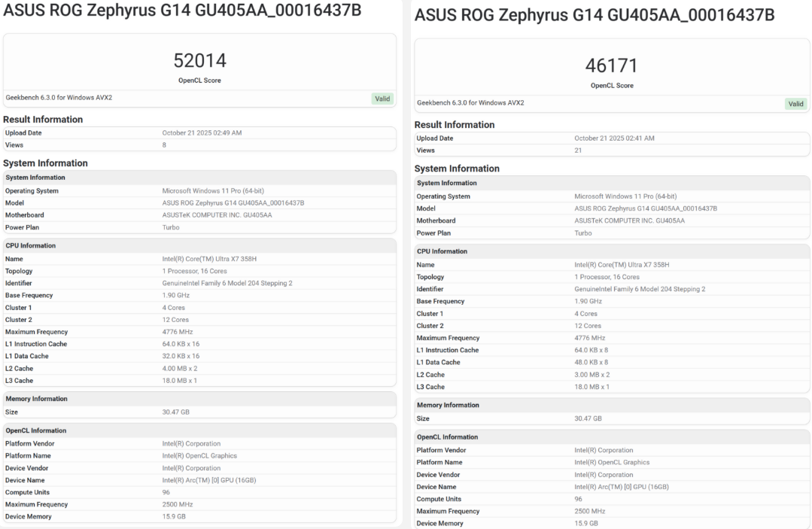812x529 pixels.
Task: Click Turbo power plan in the 52014 result
Action: tap(171, 228)
